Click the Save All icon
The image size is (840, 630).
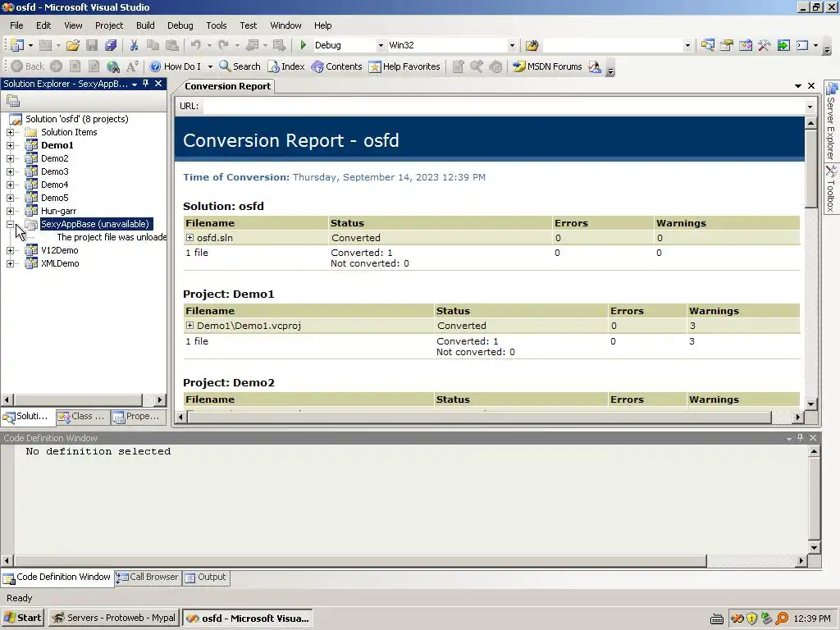coord(111,46)
